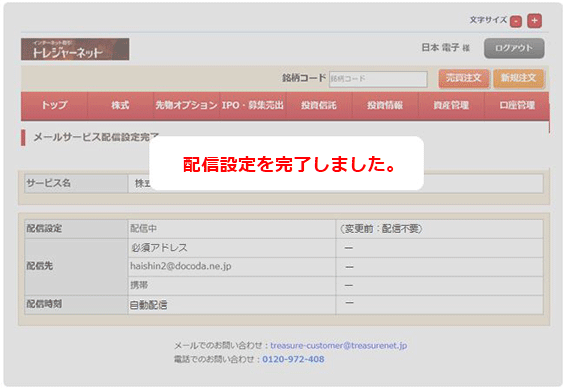Viewport: 567px width, 391px height.
Task: Click the 配信設定 row header
Action: [76, 229]
